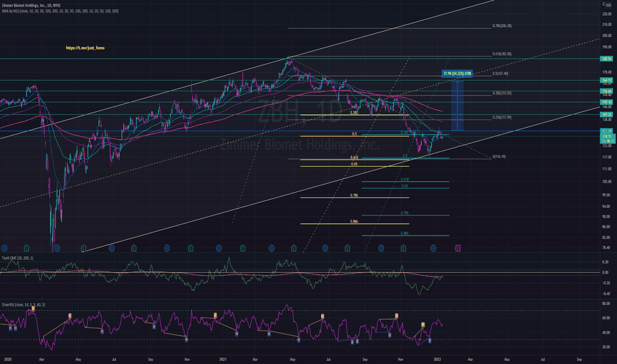Open the earnings marker for May 2020
This screenshot has width=617, height=364.
(83, 248)
